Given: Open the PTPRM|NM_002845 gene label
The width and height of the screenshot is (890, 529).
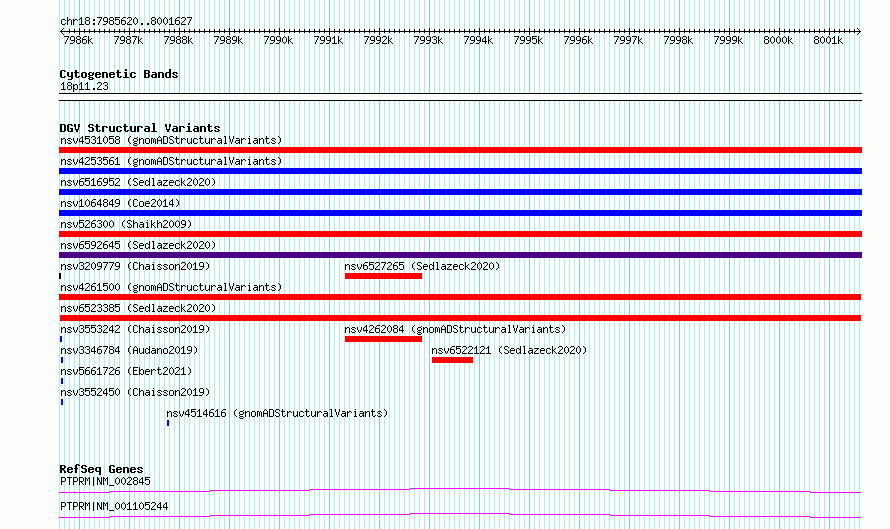Looking at the screenshot, I should coord(105,481).
